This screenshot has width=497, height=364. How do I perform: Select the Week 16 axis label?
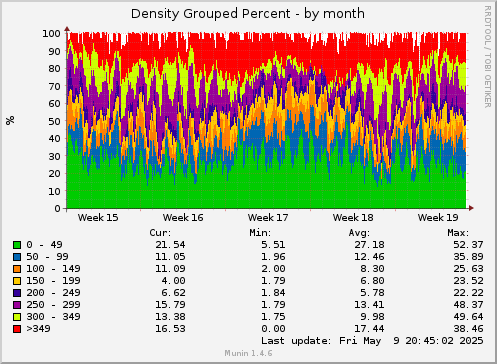[x=183, y=218]
